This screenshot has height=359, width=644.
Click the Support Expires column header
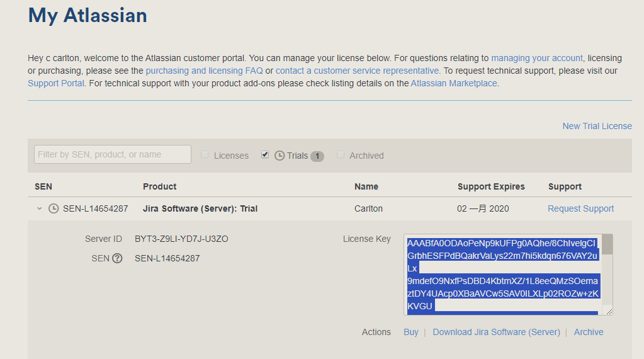point(490,186)
